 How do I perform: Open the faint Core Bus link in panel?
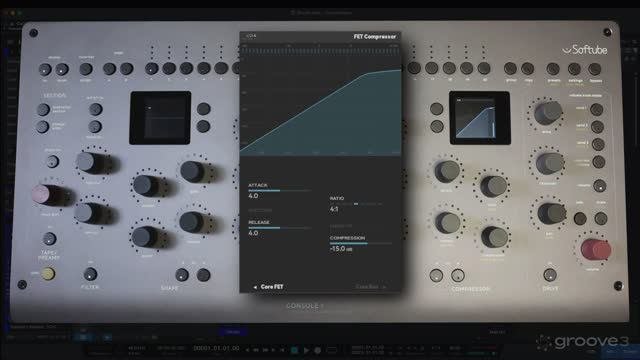click(371, 287)
